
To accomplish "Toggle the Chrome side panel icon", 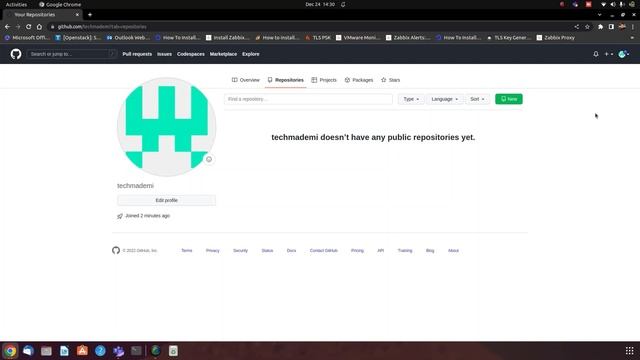I will (611, 27).
